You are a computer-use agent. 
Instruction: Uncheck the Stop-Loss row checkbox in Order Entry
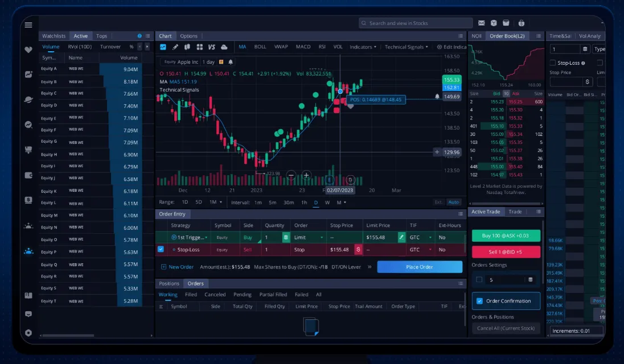pyautogui.click(x=161, y=249)
